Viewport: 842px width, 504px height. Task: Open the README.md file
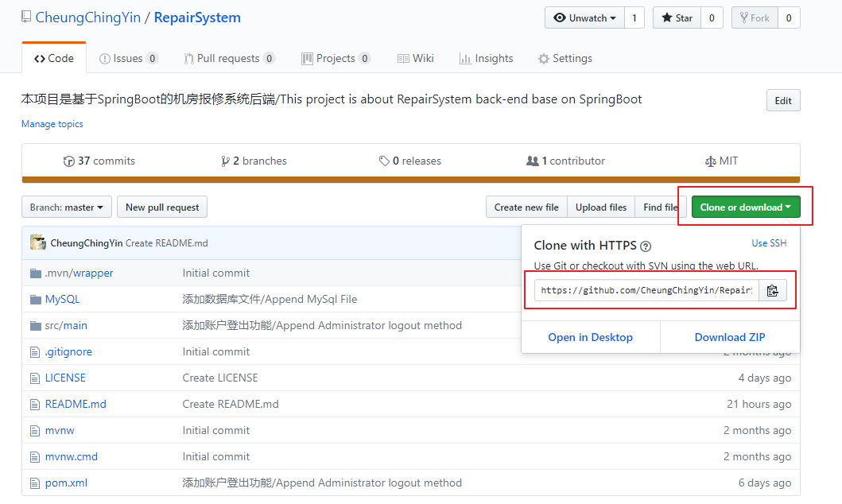click(x=76, y=404)
